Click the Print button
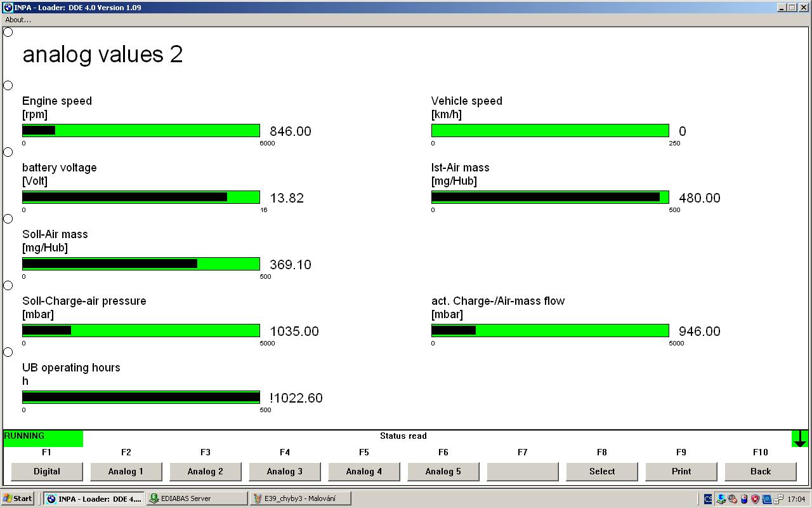This screenshot has width=812, height=508. tap(681, 471)
